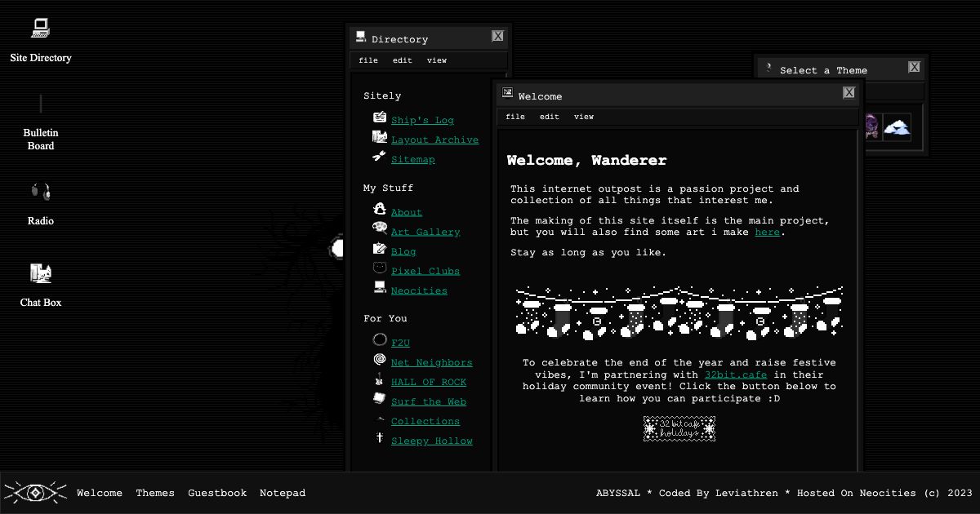Open the Site Directory desktop icon
The image size is (980, 514).
(x=40, y=27)
